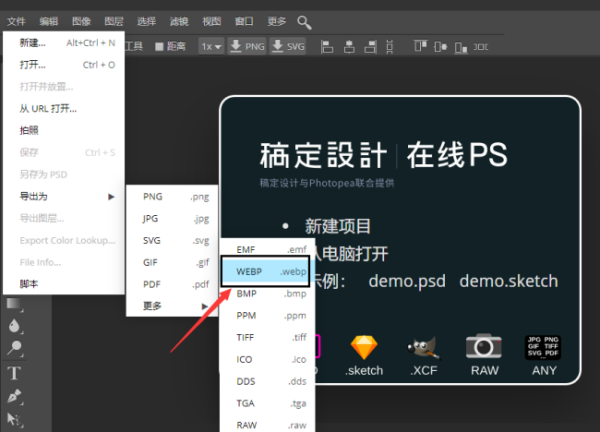The width and height of the screenshot is (600, 432).
Task: Select the Dodge tool
Action: 14,349
